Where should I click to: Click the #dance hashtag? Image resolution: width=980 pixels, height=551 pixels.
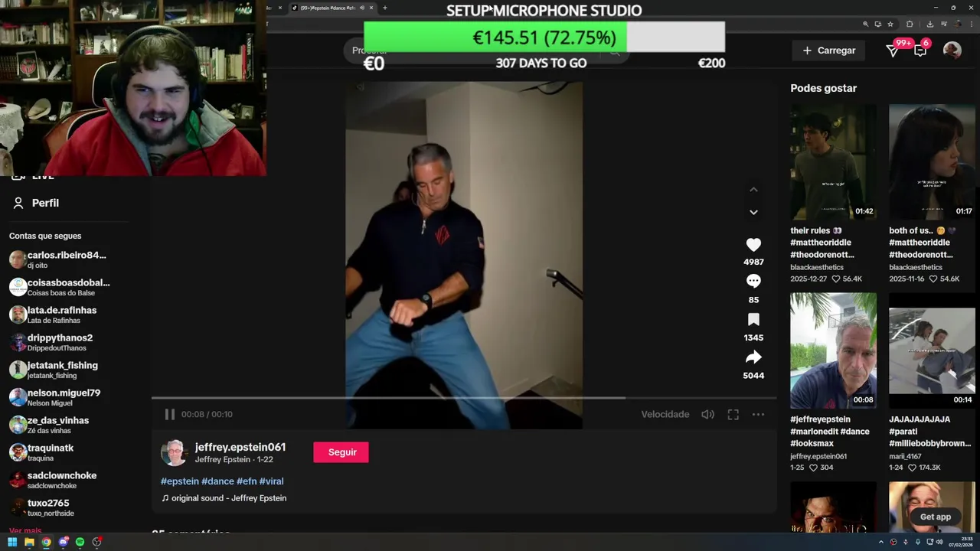pyautogui.click(x=217, y=481)
